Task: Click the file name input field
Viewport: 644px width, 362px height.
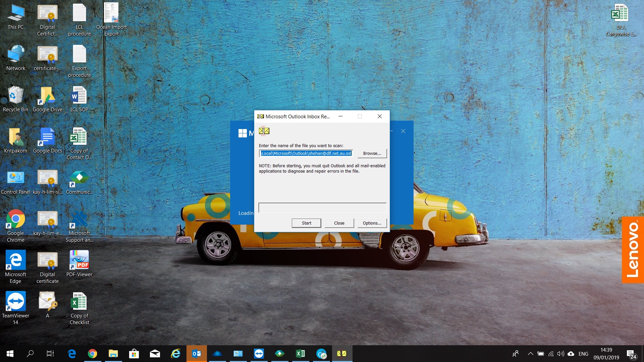Action: point(306,153)
